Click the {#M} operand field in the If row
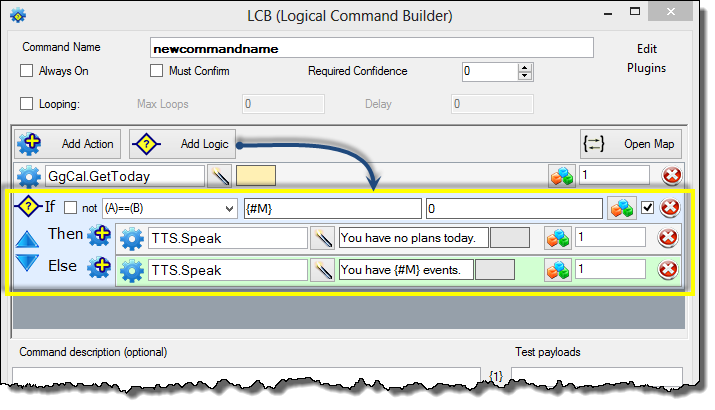 [x=332, y=208]
